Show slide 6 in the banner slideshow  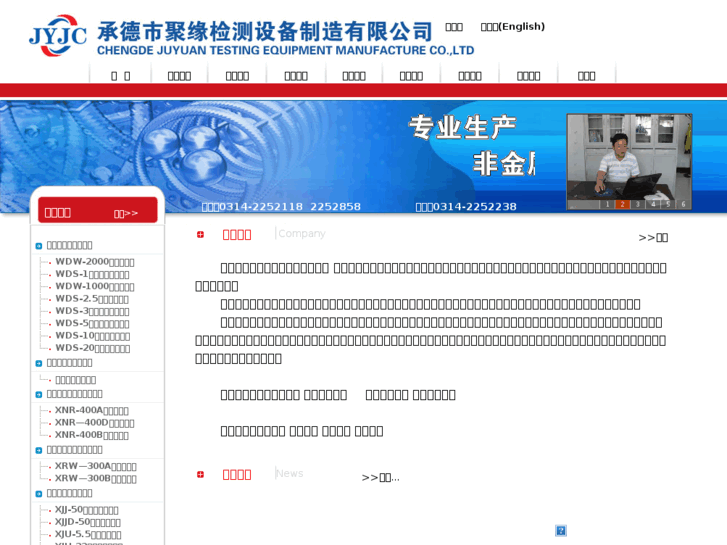click(x=683, y=204)
